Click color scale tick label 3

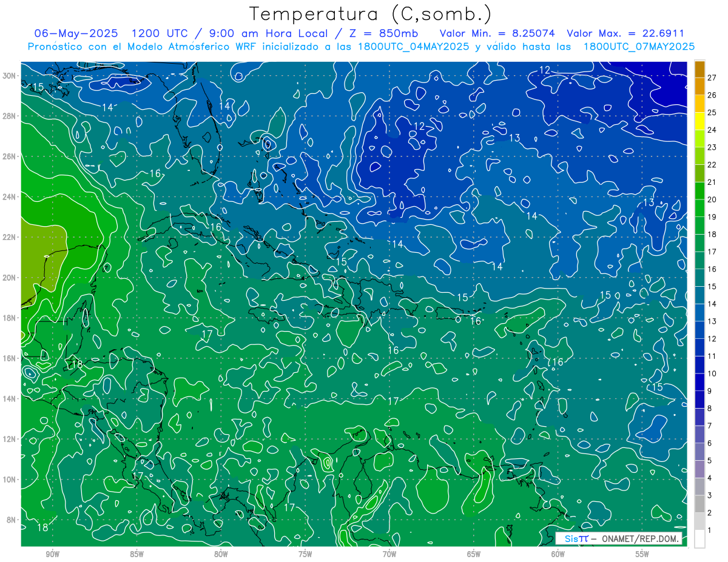tap(710, 495)
